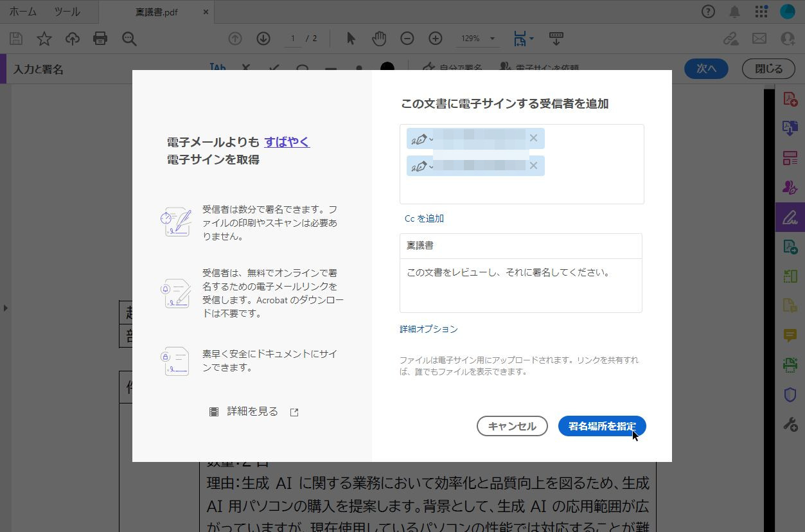Activate the selection arrow tool

(350, 39)
